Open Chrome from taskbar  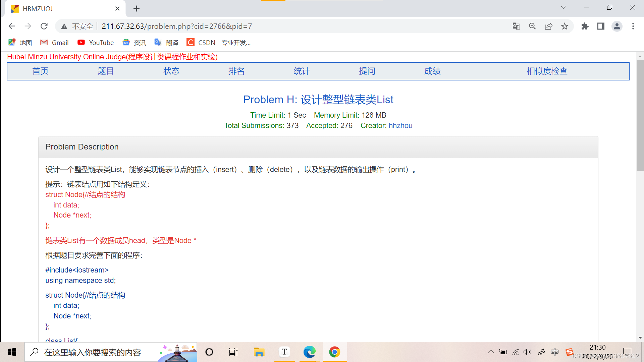[334, 352]
